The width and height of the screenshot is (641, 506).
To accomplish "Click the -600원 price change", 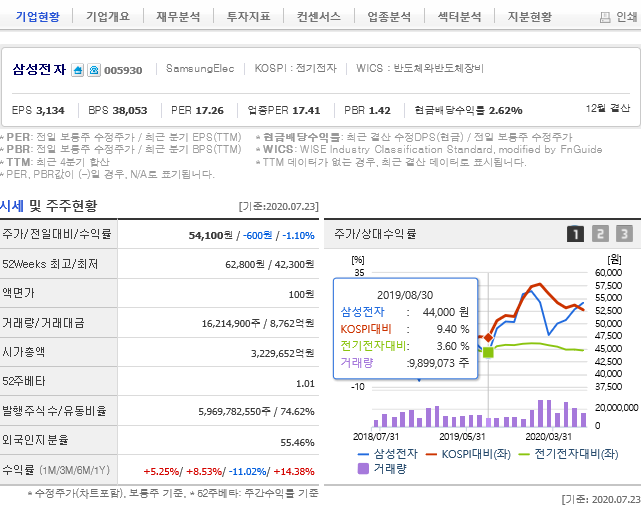I will point(258,235).
